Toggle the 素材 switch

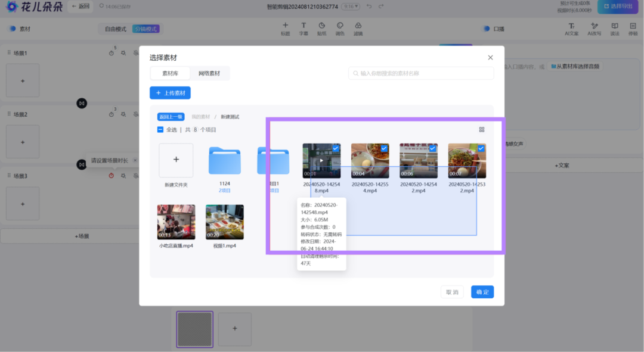point(13,29)
